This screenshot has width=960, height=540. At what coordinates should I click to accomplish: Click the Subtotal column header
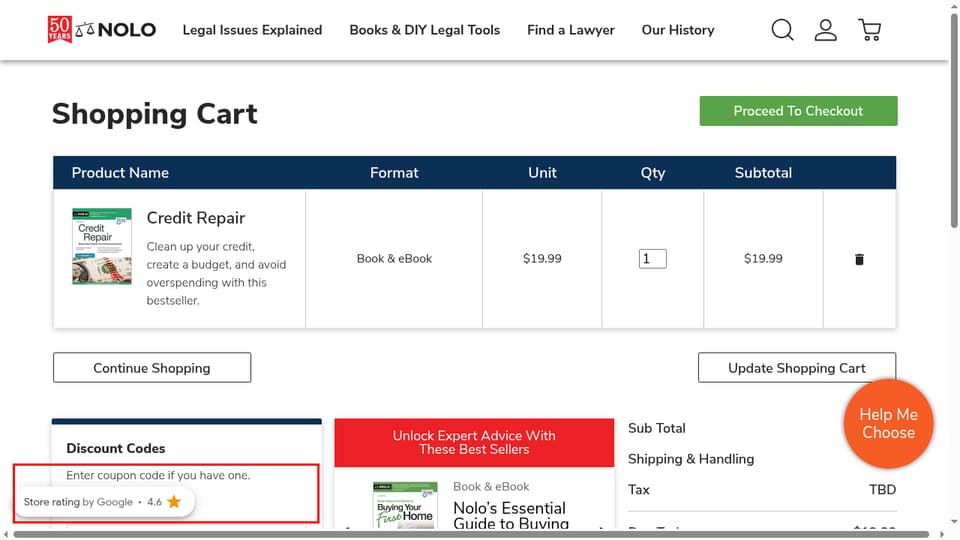pos(763,173)
